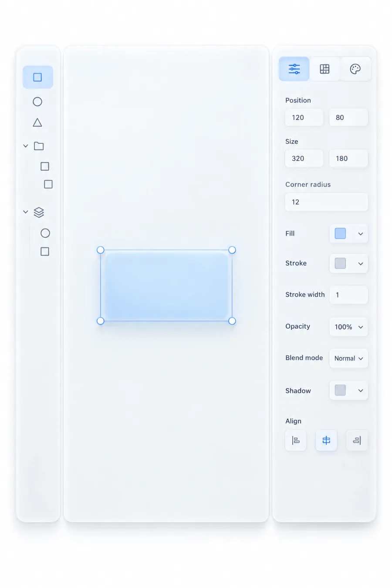Click the Size height field 180
This screenshot has height=588, width=392.
point(348,158)
